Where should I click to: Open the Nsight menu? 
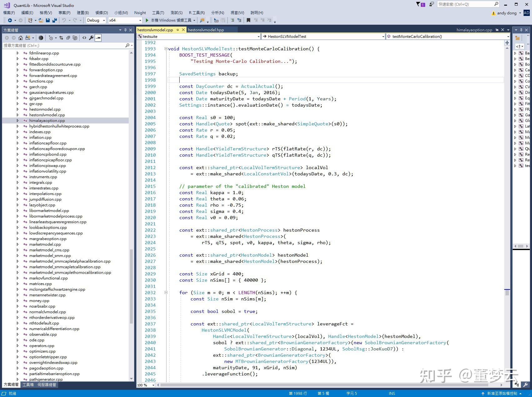(140, 13)
